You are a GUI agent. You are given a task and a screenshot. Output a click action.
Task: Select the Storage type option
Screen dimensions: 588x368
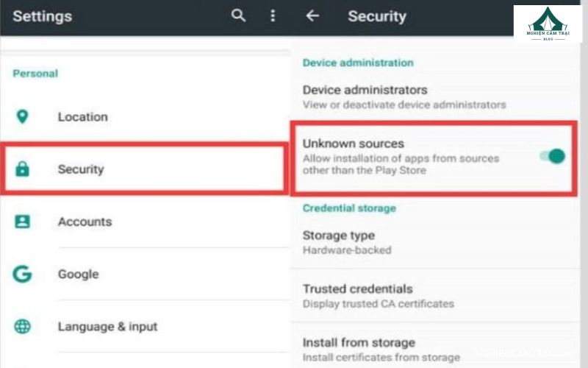click(x=339, y=236)
